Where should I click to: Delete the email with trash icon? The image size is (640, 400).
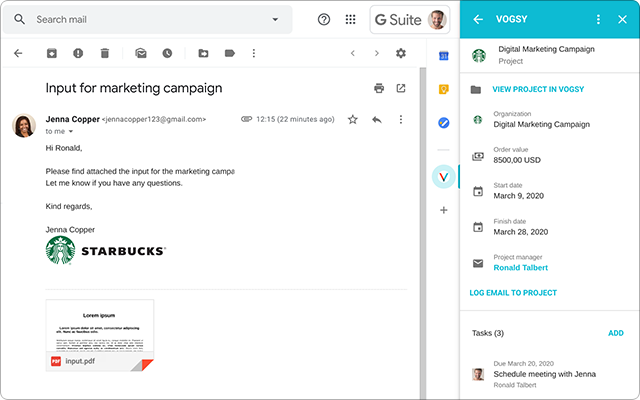point(105,53)
